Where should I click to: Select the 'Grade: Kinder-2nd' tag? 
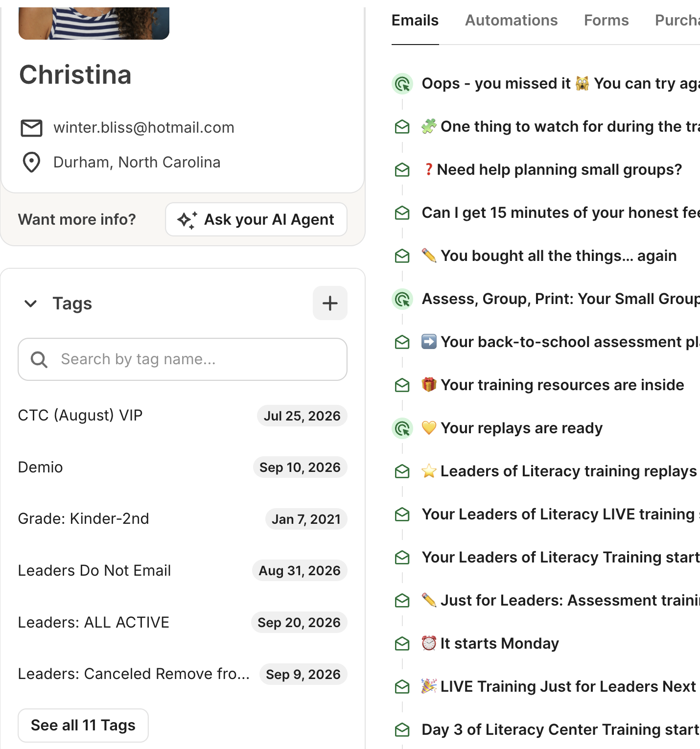83,519
